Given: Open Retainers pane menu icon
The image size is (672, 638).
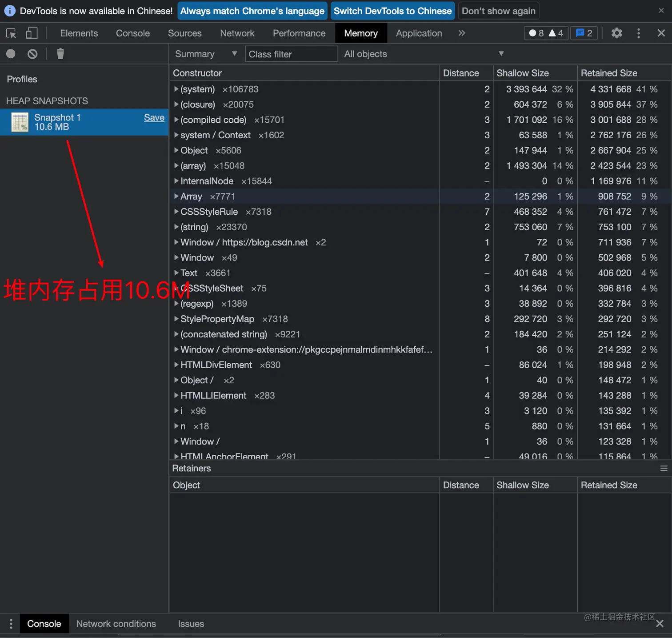Looking at the screenshot, I should click(x=664, y=468).
